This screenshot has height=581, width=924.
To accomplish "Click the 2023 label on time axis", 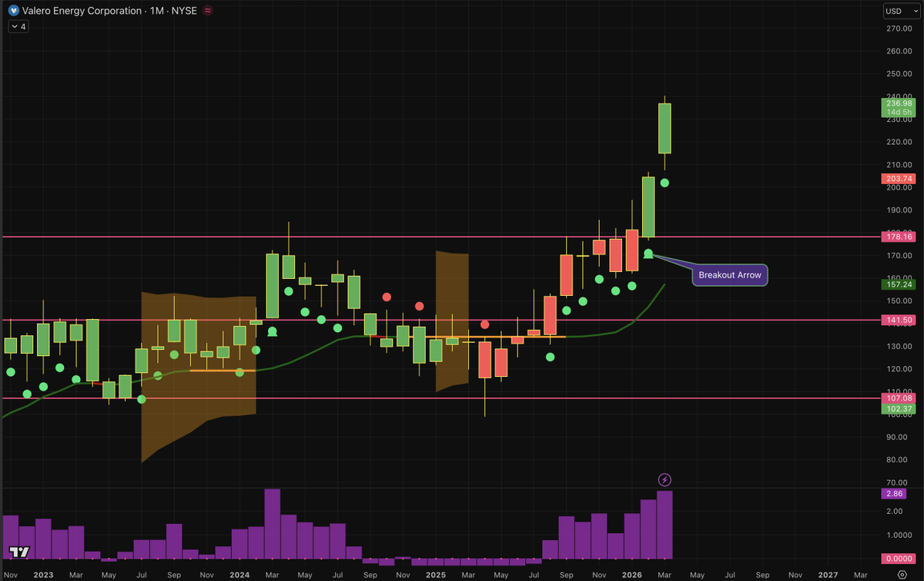I will [x=43, y=575].
